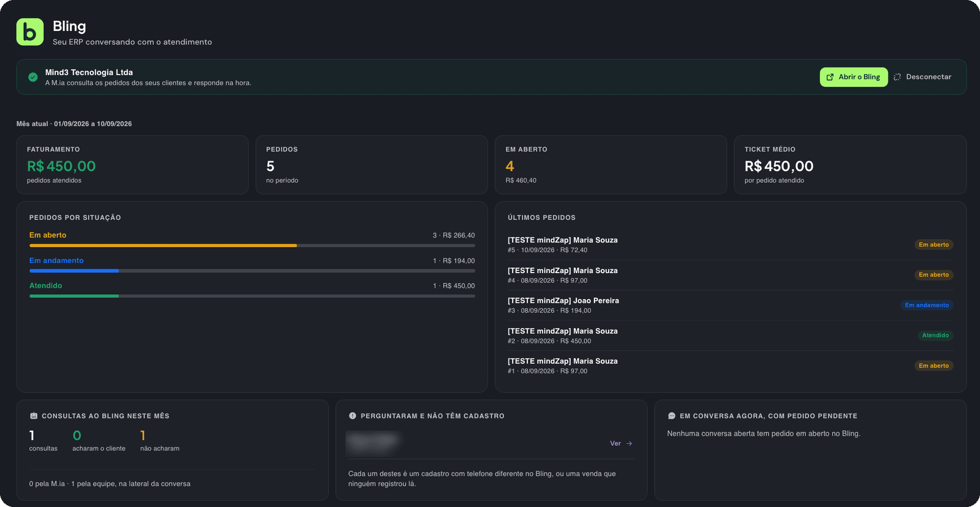Click the green connected checkmark icon
The height and width of the screenshot is (507, 980).
click(x=33, y=77)
